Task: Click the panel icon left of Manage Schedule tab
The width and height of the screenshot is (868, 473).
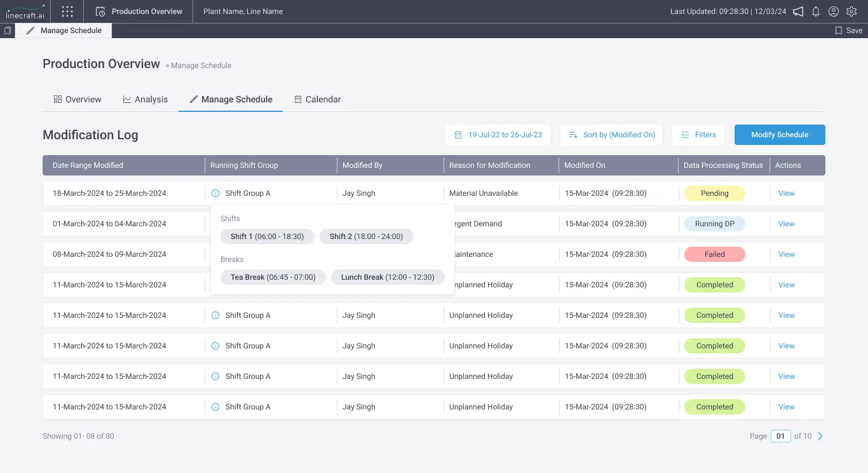Action: click(x=8, y=31)
